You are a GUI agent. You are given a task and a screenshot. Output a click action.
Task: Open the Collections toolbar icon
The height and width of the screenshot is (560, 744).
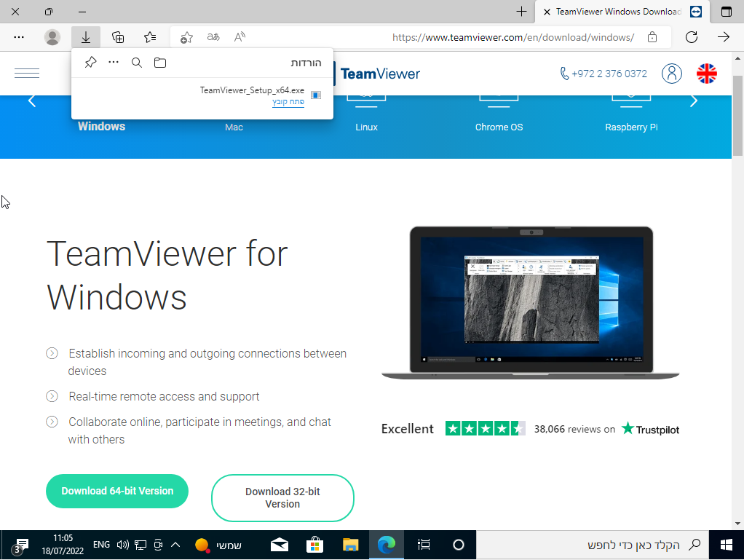[118, 37]
